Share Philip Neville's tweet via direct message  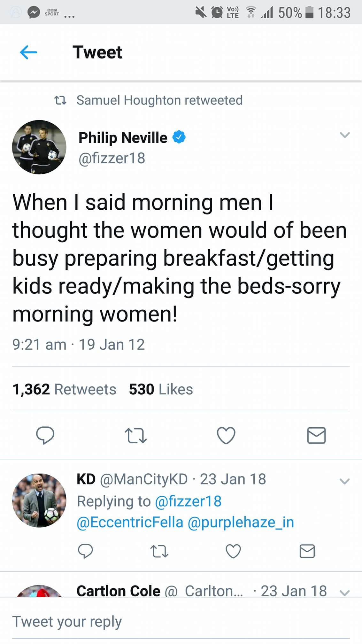click(x=316, y=435)
